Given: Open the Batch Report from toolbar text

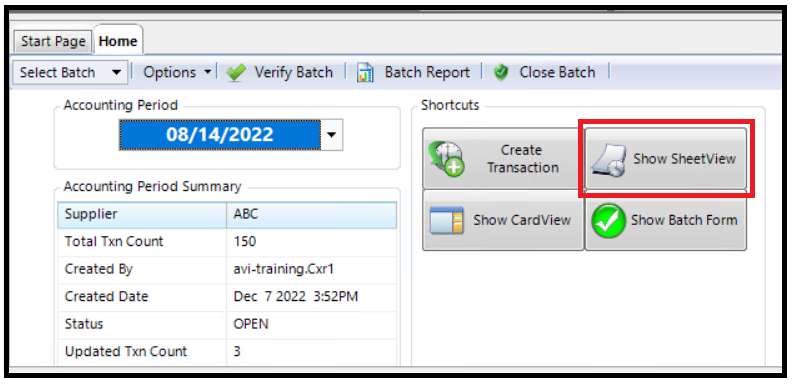Looking at the screenshot, I should coord(427,73).
